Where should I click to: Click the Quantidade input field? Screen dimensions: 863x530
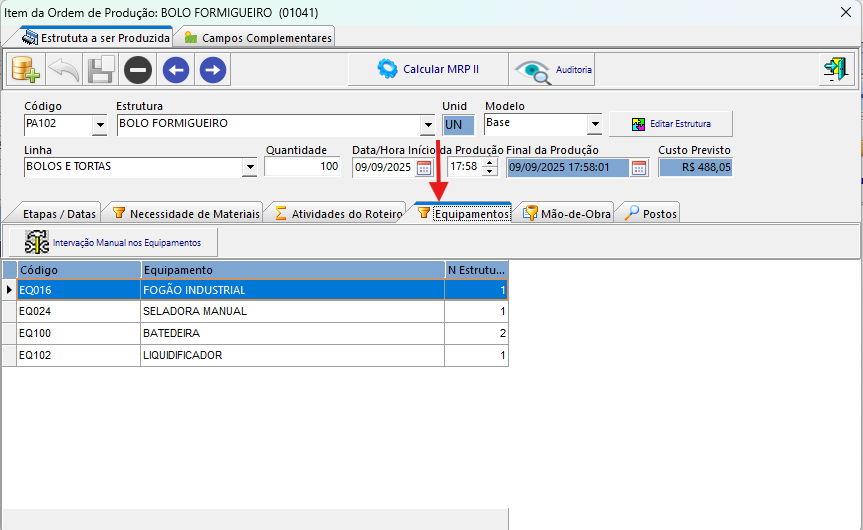tap(302, 167)
